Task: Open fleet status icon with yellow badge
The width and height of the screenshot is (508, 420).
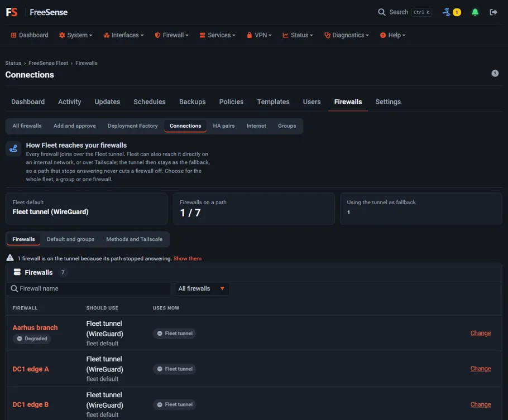Action: coord(452,12)
